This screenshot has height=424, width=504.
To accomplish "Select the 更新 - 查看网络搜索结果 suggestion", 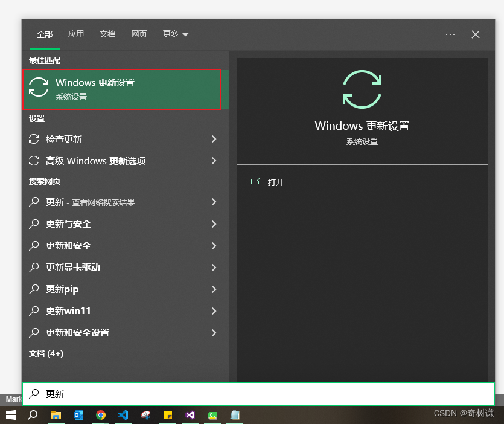I will click(x=126, y=202).
